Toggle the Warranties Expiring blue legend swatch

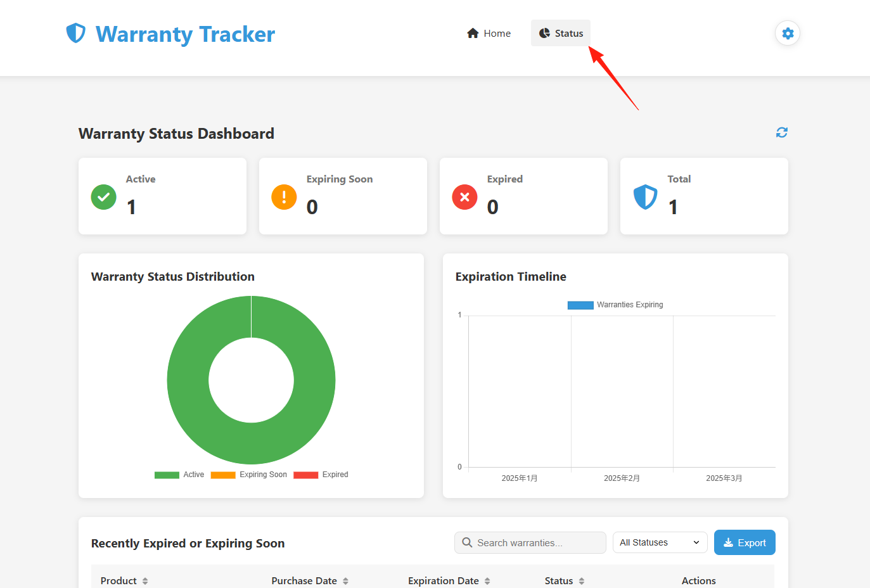580,305
